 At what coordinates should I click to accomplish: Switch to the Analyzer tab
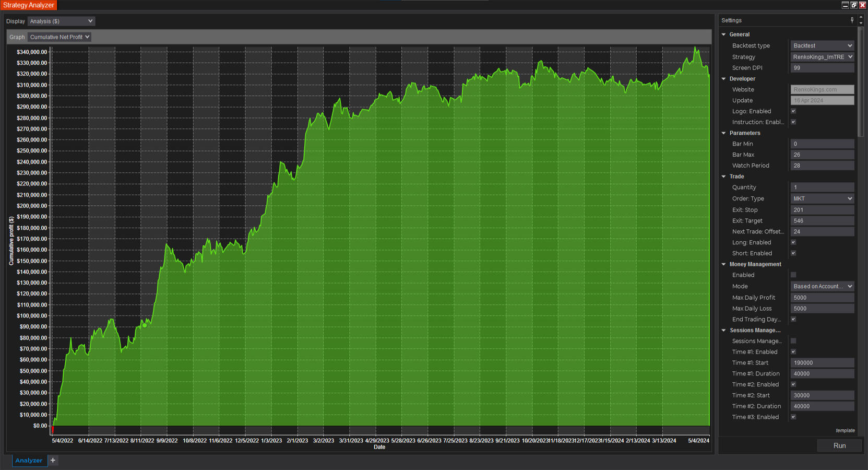(x=29, y=460)
